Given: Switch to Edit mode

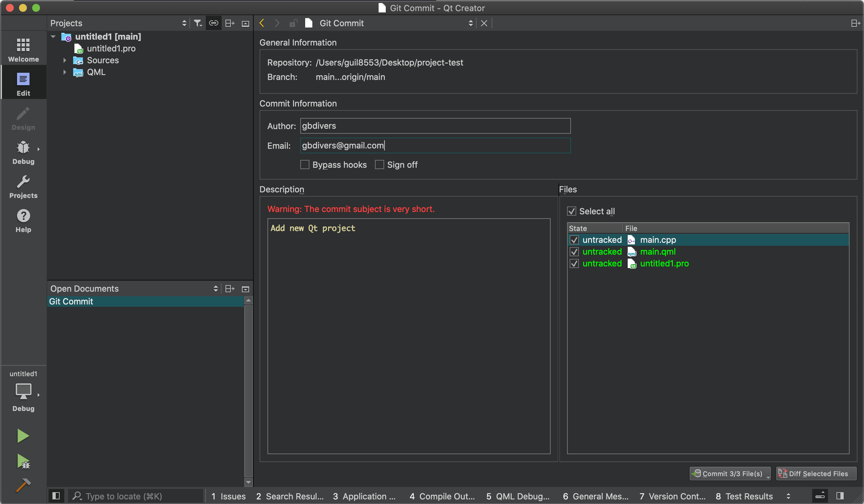Looking at the screenshot, I should point(23,83).
